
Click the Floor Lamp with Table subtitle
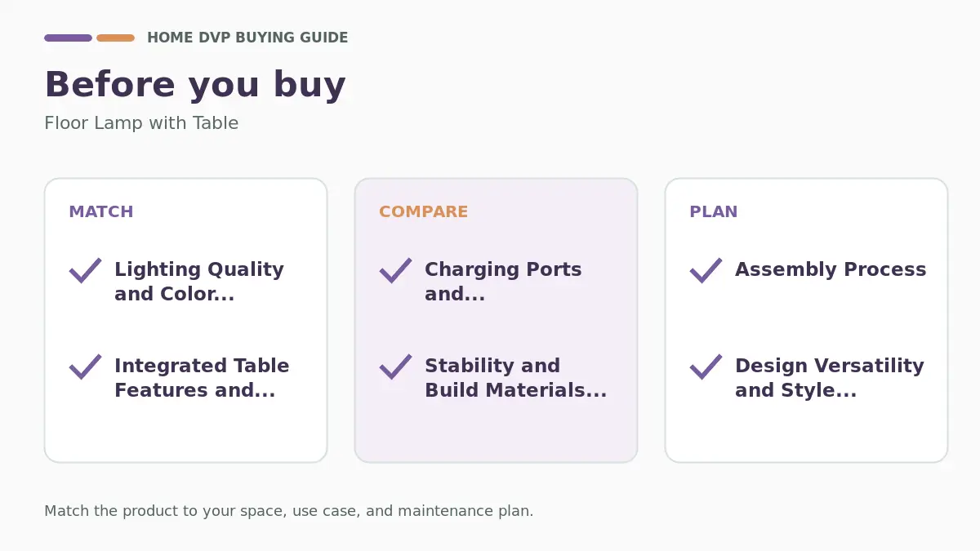[x=141, y=123]
